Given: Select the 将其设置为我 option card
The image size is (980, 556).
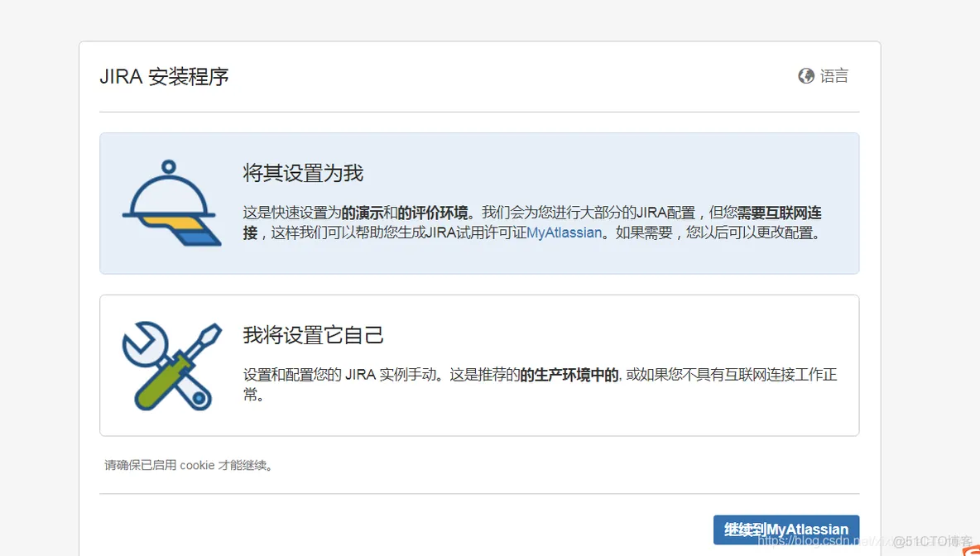Looking at the screenshot, I should pos(479,204).
